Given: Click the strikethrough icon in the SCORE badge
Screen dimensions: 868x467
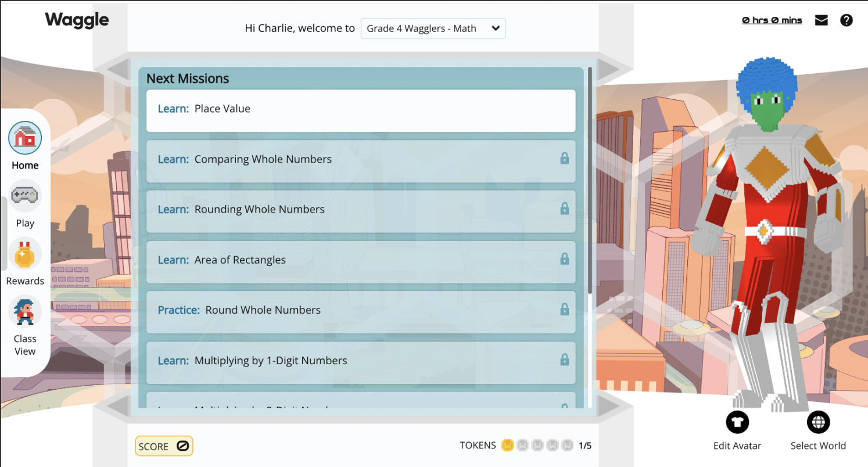Looking at the screenshot, I should click(x=184, y=445).
